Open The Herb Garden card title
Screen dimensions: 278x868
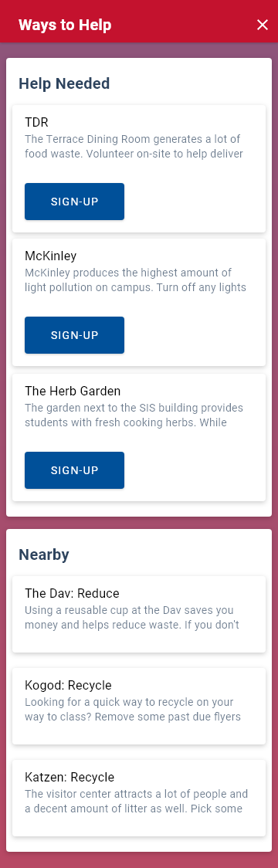pyautogui.click(x=73, y=391)
